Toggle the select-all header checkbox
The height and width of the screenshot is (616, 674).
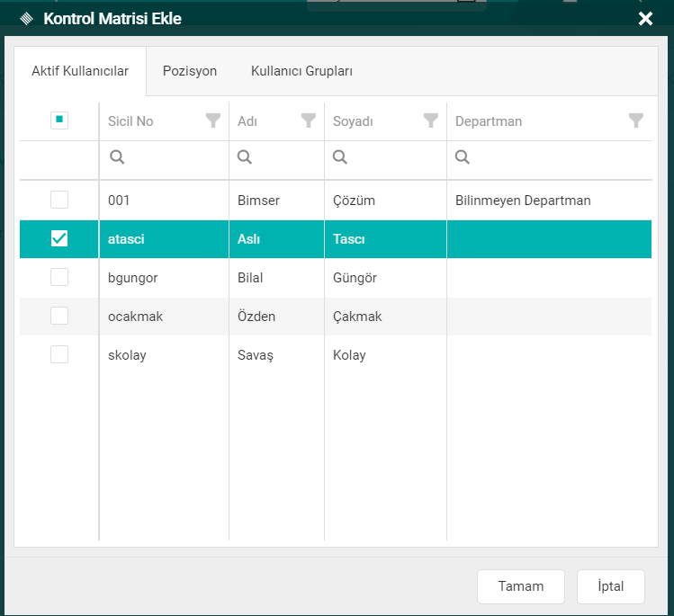click(59, 121)
